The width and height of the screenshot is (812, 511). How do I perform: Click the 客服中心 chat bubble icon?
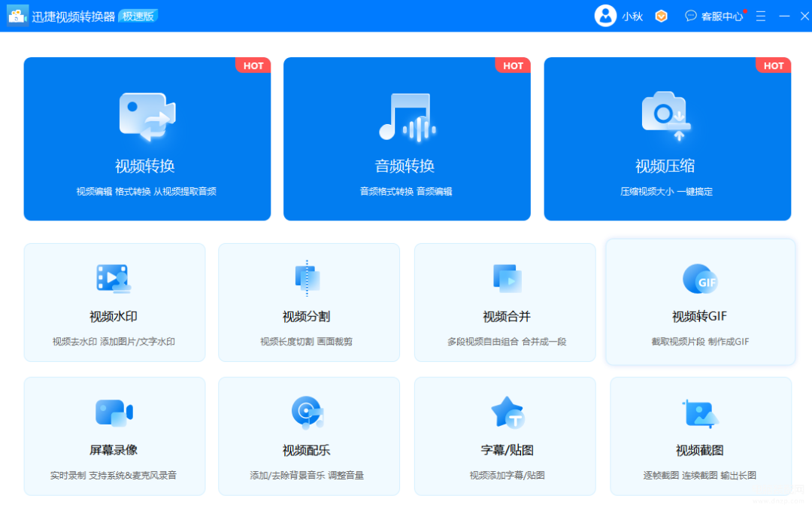click(690, 16)
